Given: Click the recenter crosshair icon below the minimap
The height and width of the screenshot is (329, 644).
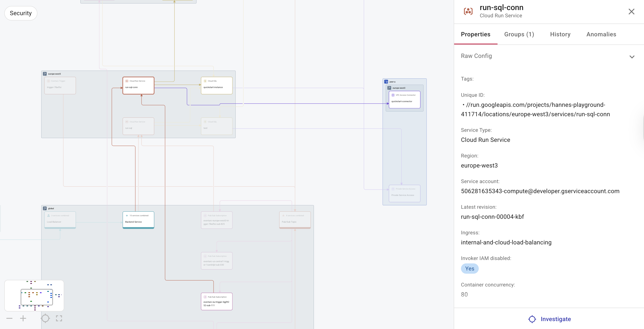Looking at the screenshot, I should coord(45,318).
